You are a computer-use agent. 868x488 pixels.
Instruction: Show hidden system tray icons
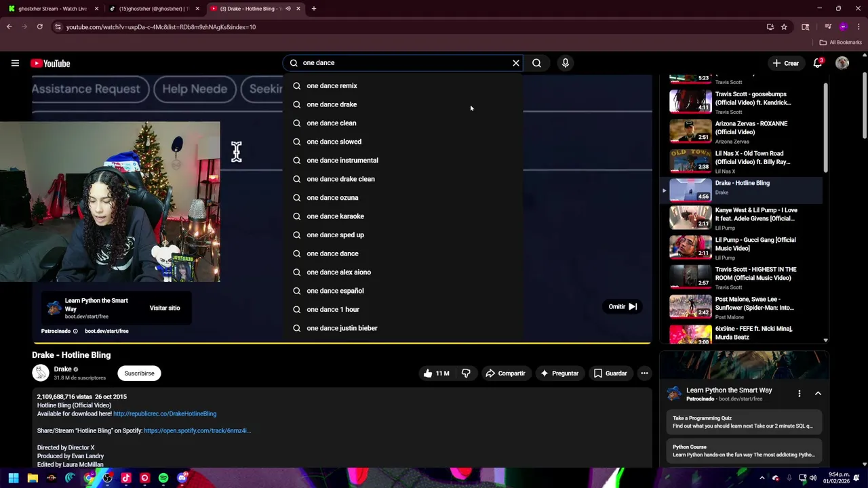(762, 479)
